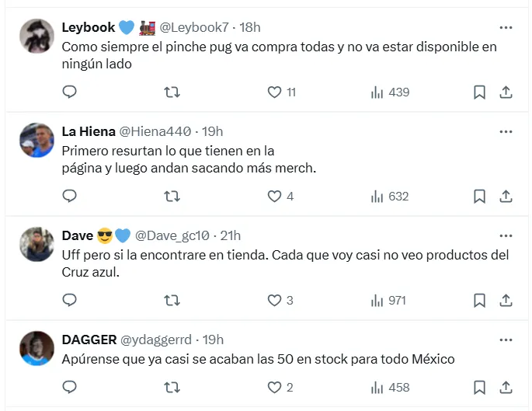The width and height of the screenshot is (532, 411).
Task: Open DAGGER's tweet timestamp 19h
Action: click(213, 340)
